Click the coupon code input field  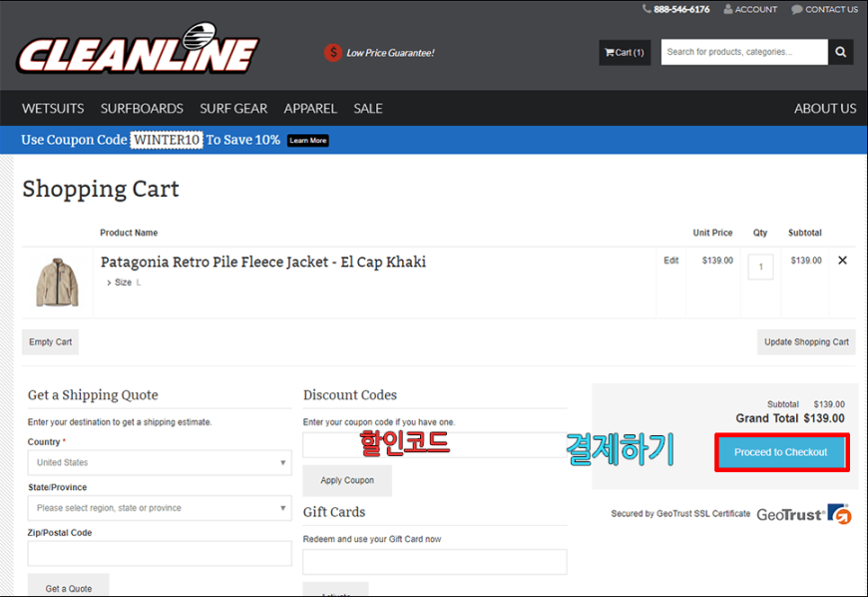point(435,444)
